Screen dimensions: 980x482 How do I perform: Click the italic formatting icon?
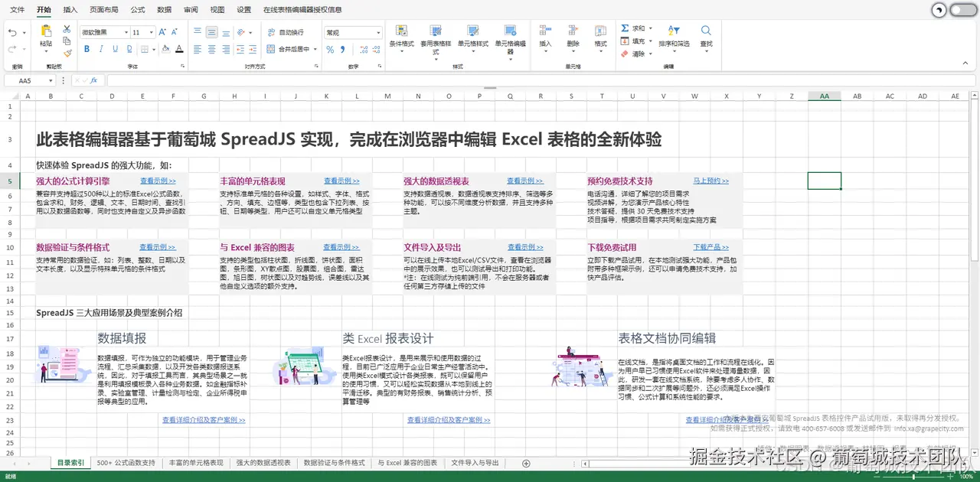click(x=101, y=49)
